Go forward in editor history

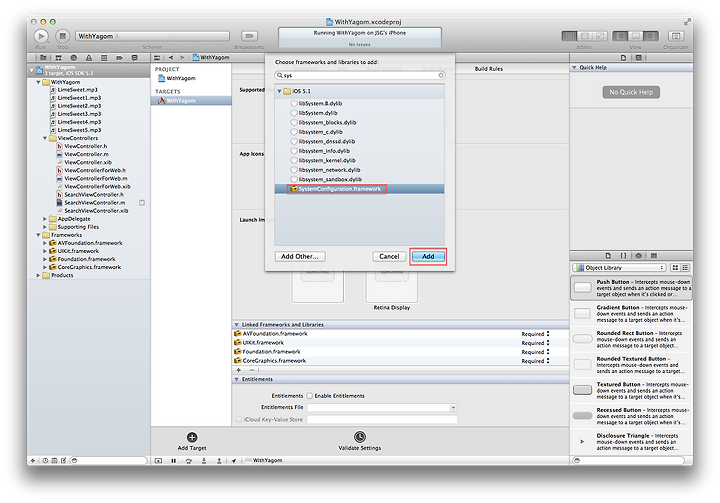(182, 57)
